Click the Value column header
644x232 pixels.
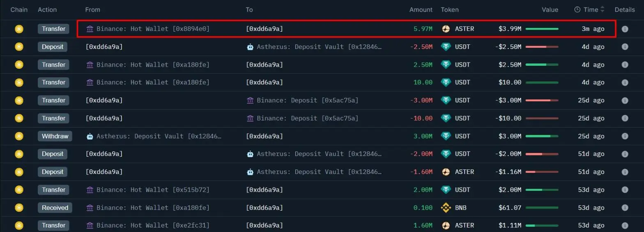[x=550, y=9]
